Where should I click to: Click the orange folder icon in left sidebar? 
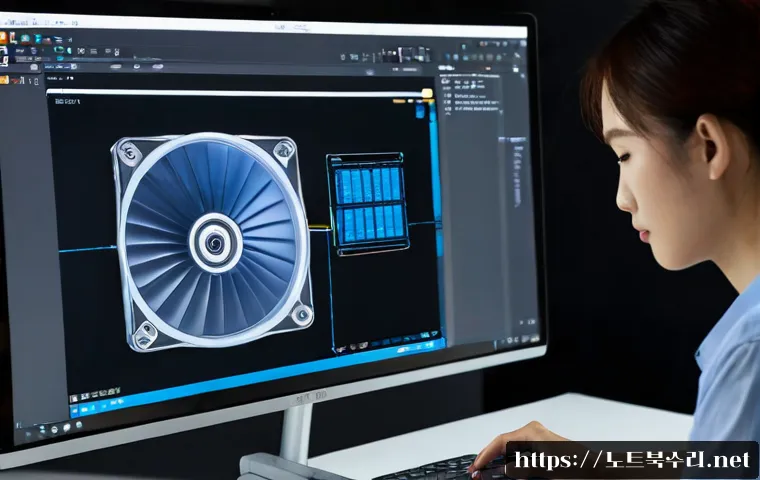pos(4,80)
